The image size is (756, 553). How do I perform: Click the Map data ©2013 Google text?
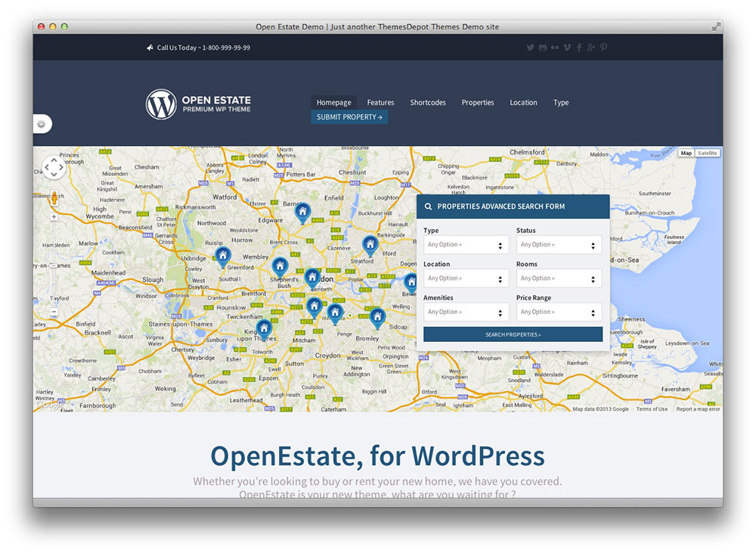pyautogui.click(x=600, y=409)
